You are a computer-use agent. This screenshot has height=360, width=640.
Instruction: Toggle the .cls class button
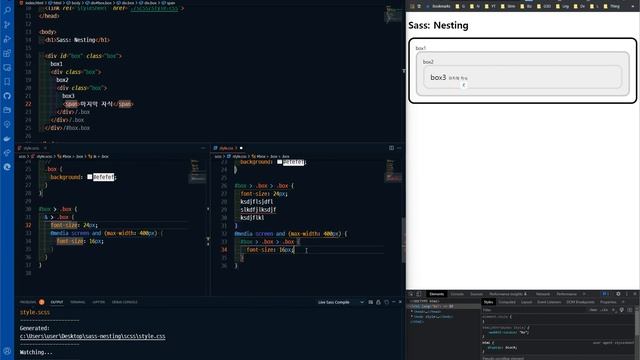point(604,310)
